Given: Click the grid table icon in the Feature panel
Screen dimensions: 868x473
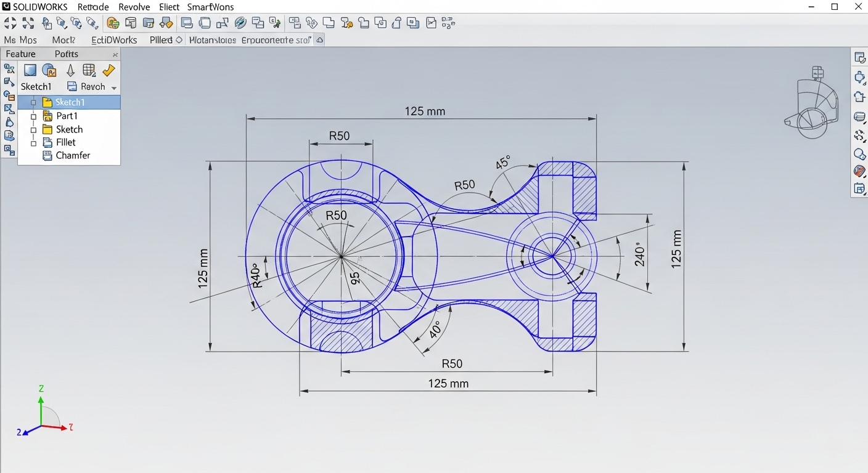Looking at the screenshot, I should click(x=89, y=70).
